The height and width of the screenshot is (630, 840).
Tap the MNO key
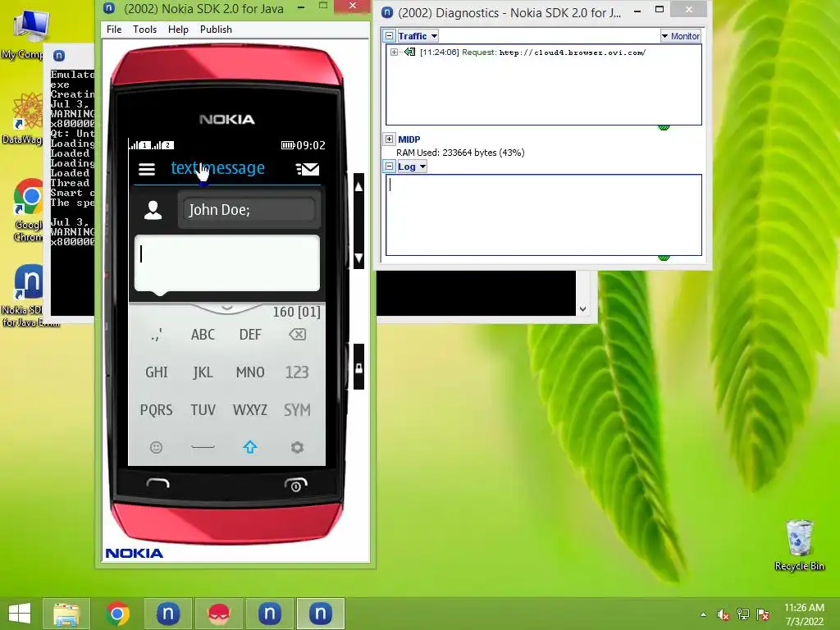point(250,372)
